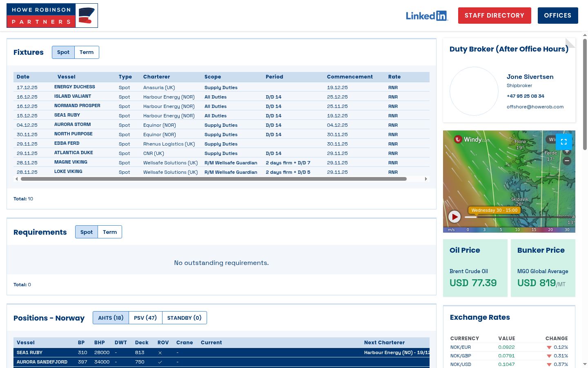Click the Howe Robinson Partners logo
588x368 pixels.
[52, 16]
